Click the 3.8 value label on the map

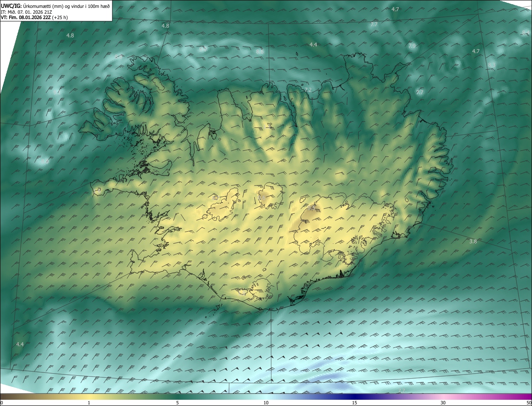(x=473, y=241)
